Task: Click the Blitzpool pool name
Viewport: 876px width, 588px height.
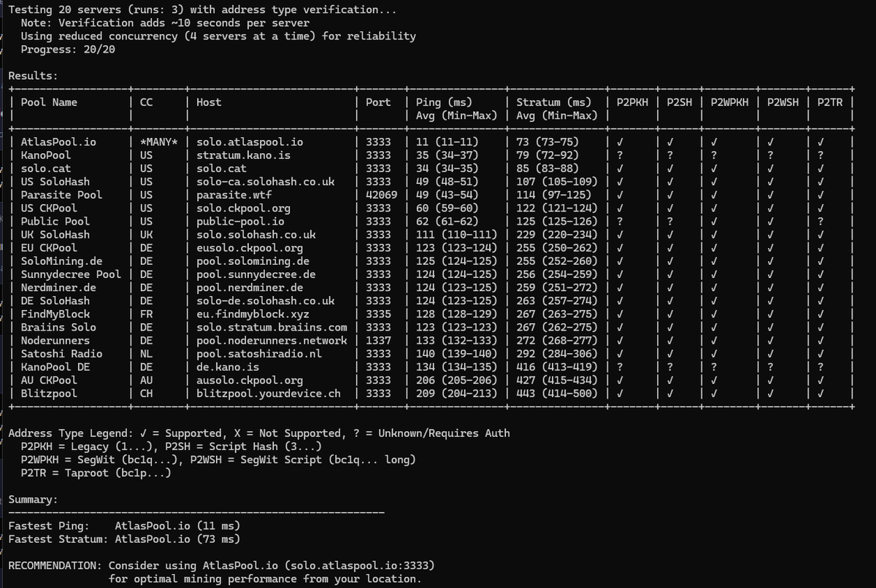Action: [x=49, y=393]
